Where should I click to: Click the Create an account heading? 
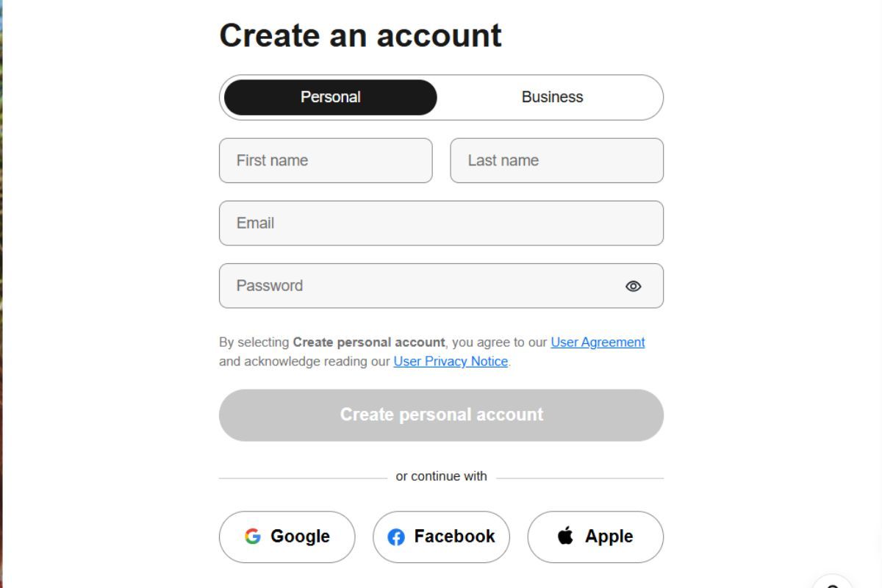tap(360, 35)
